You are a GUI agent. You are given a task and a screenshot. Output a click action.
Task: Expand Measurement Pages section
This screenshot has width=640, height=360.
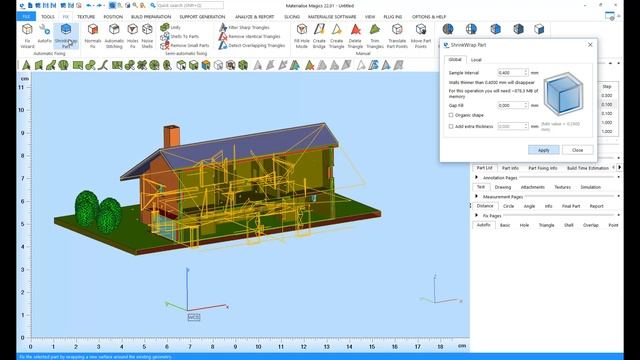tap(476, 196)
